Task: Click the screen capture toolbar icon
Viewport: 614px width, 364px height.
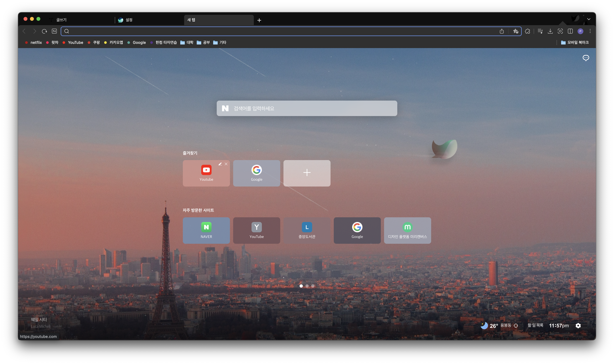Action: tap(560, 31)
